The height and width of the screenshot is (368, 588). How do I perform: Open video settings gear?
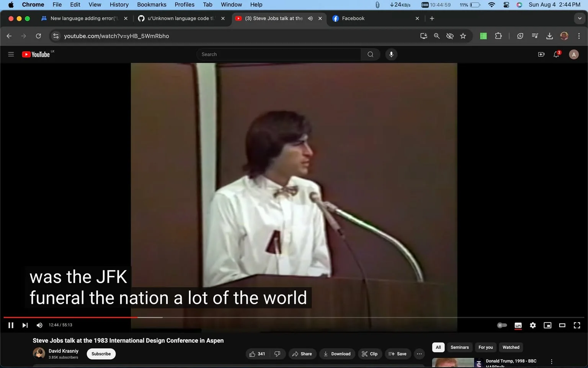click(x=533, y=325)
